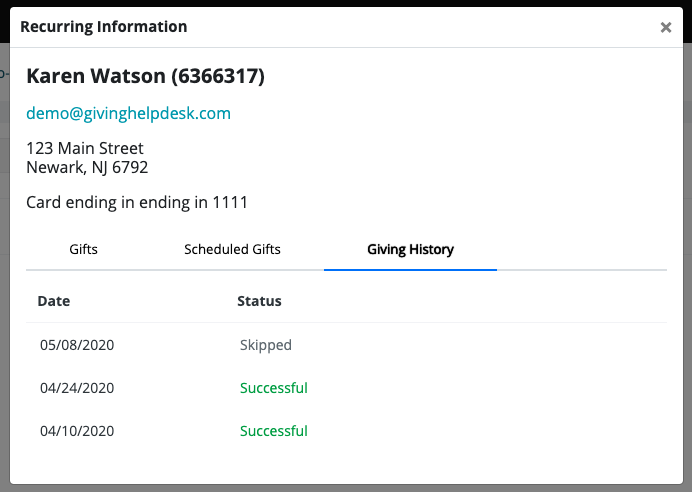Click the Newark, NJ 6792 line
692x492 pixels.
pyautogui.click(x=87, y=167)
